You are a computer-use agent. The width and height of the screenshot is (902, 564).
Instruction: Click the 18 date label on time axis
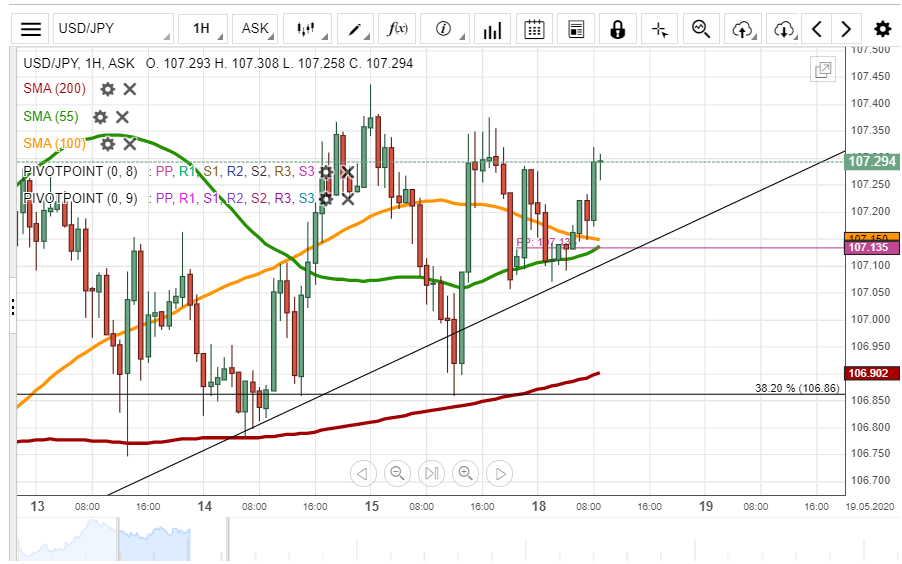tap(538, 506)
